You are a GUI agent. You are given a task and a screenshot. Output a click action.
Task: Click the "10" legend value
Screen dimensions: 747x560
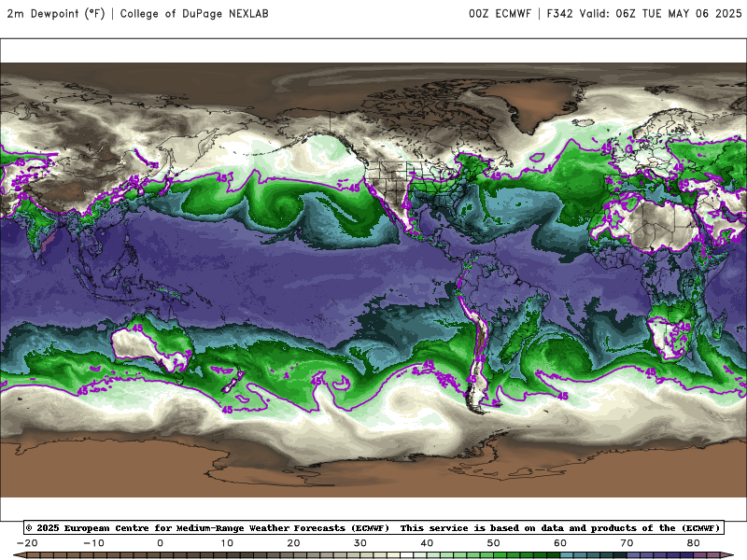227,543
